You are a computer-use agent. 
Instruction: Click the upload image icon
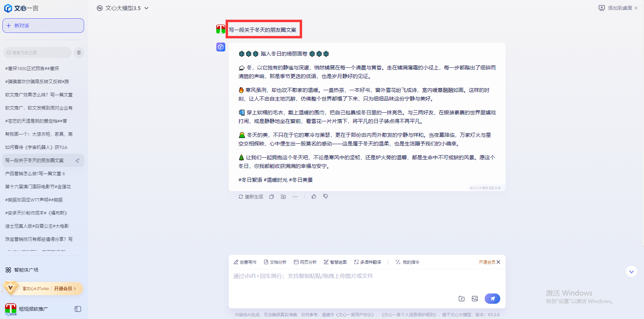475,299
